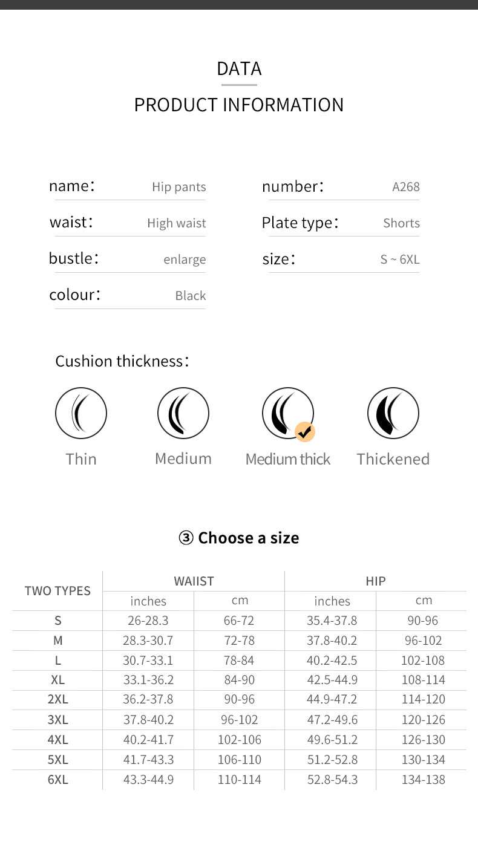Image resolution: width=478 pixels, height=868 pixels.
Task: Select the Medium cushion thickness icon
Action: pos(183,413)
